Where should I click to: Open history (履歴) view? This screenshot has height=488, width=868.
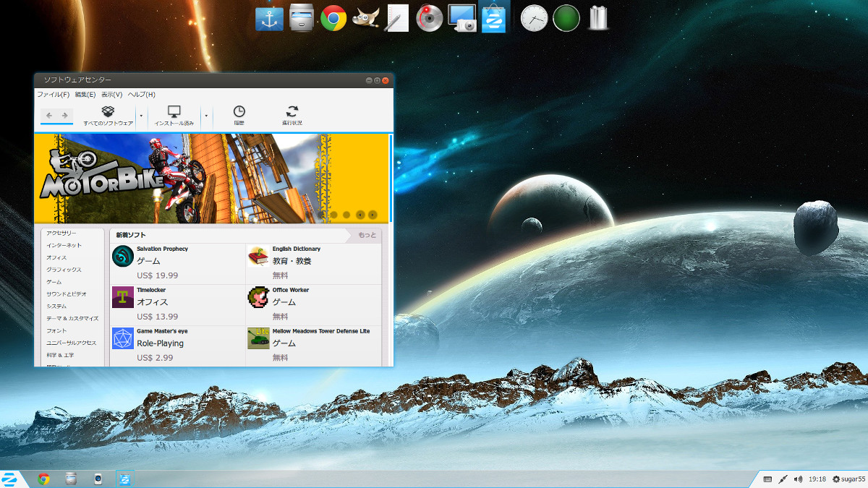point(239,116)
